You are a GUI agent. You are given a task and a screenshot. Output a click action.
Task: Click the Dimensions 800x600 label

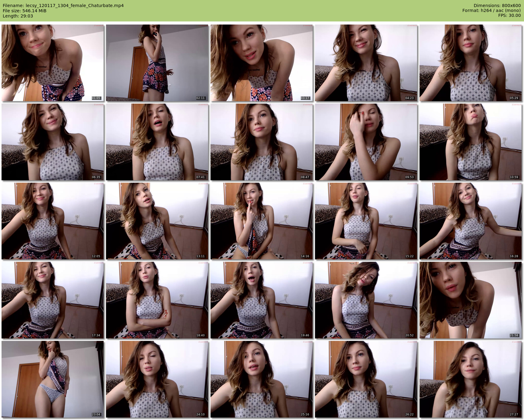pyautogui.click(x=497, y=6)
